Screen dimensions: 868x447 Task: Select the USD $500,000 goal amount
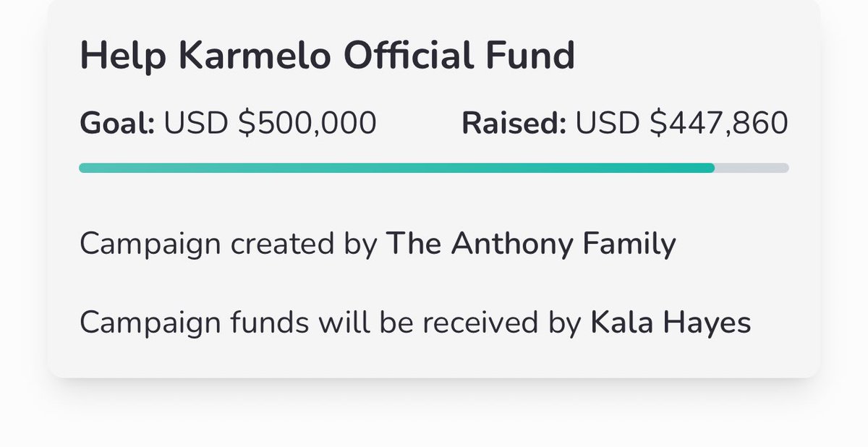270,124
